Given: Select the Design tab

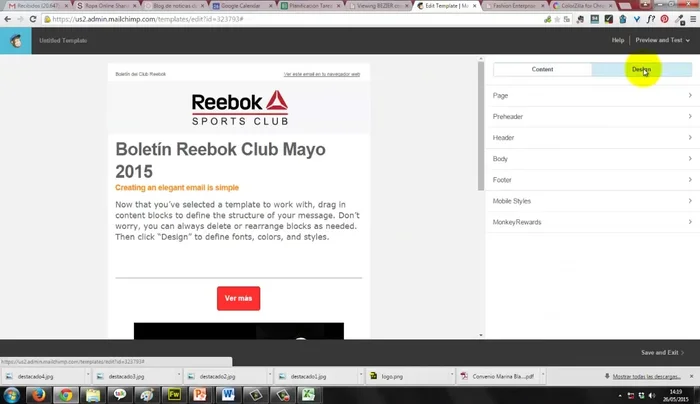Looking at the screenshot, I should tap(642, 69).
